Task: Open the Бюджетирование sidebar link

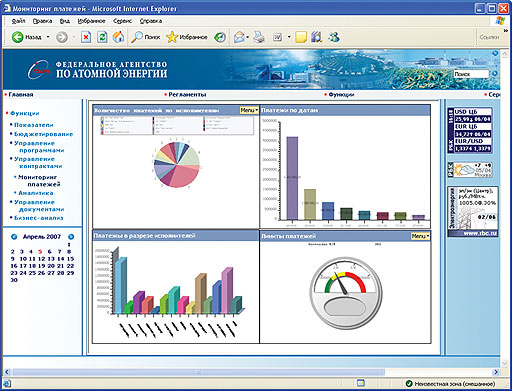Action: 43,134
